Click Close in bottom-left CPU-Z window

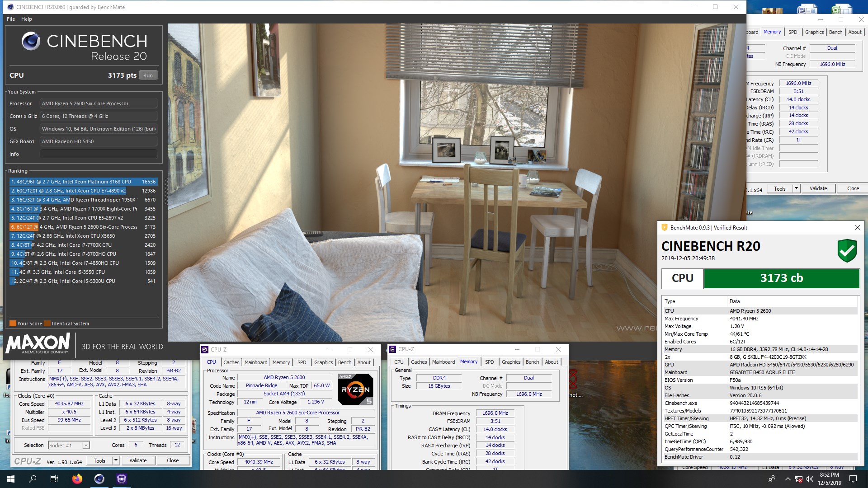(x=173, y=460)
